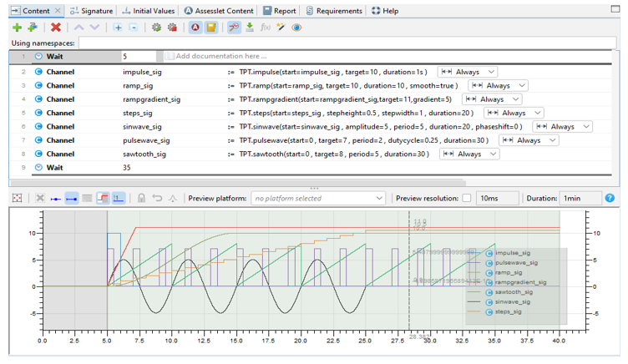Click the magic wand icon
This screenshot has height=364, width=628.
pos(281,28)
